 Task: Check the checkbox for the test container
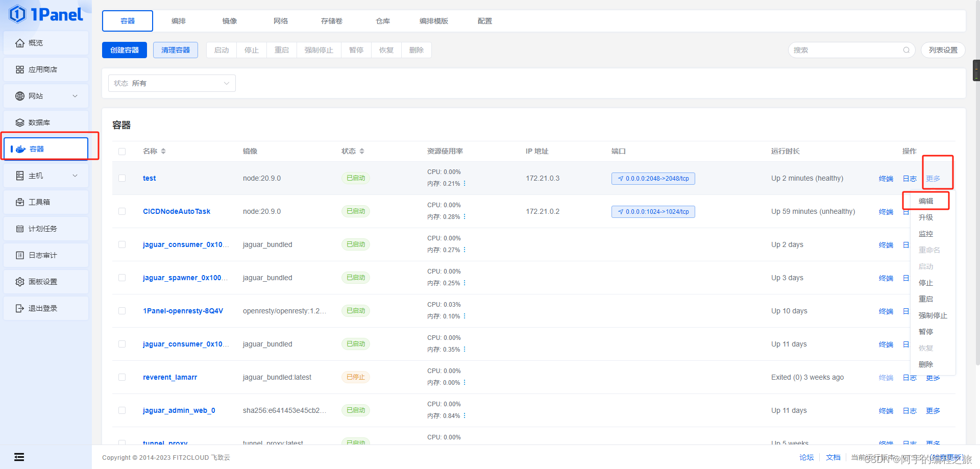tap(122, 178)
